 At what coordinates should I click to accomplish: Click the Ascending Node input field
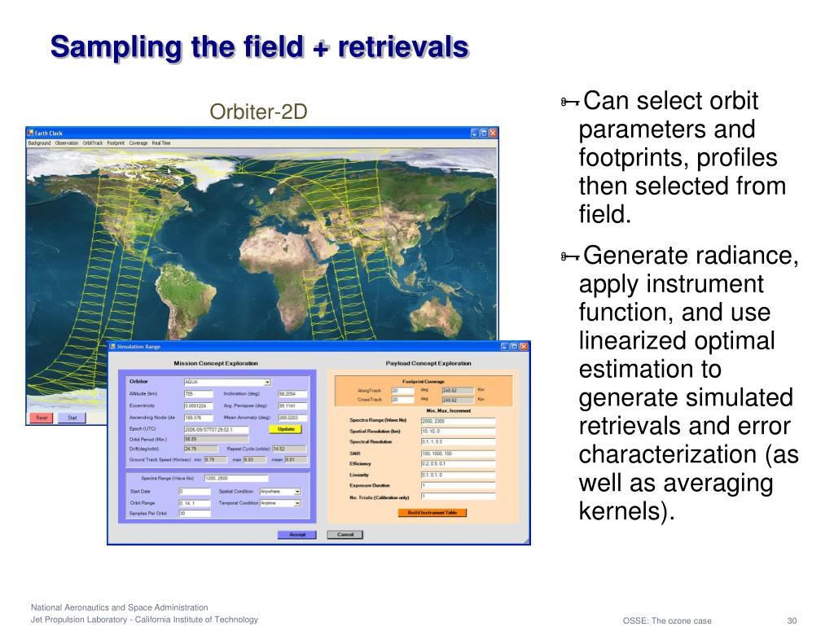coord(199,418)
